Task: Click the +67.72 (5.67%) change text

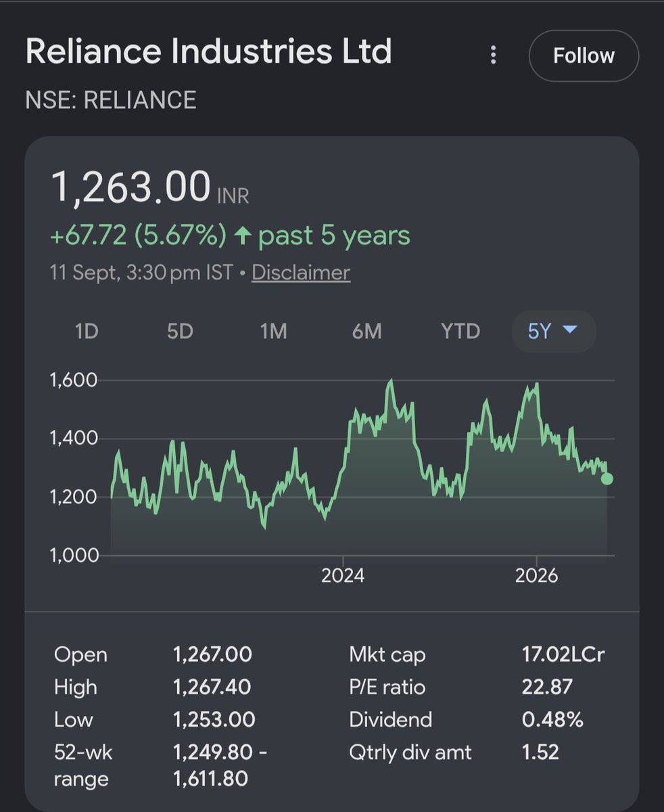Action: click(139, 235)
